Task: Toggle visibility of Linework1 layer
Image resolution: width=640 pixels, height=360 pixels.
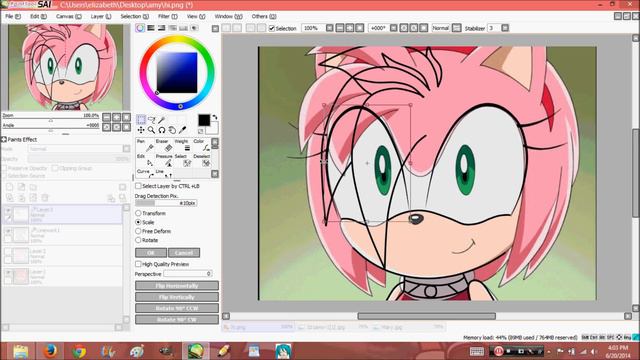Action: coord(8,231)
